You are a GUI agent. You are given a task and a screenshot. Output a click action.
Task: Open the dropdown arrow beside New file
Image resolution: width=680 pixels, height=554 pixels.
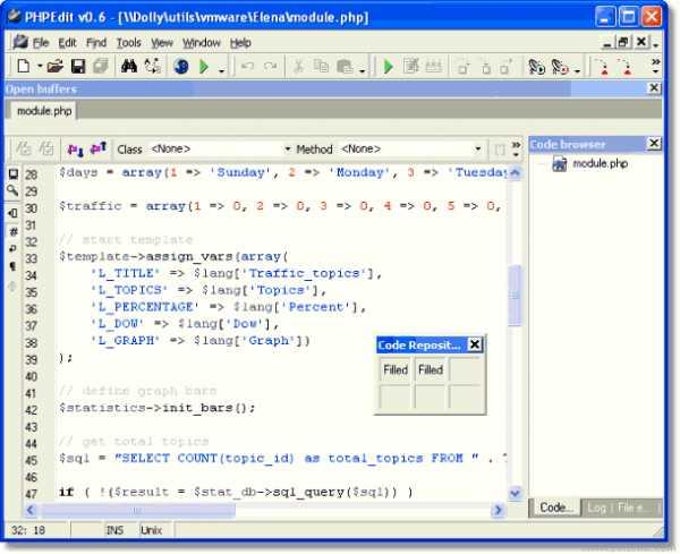[39, 67]
